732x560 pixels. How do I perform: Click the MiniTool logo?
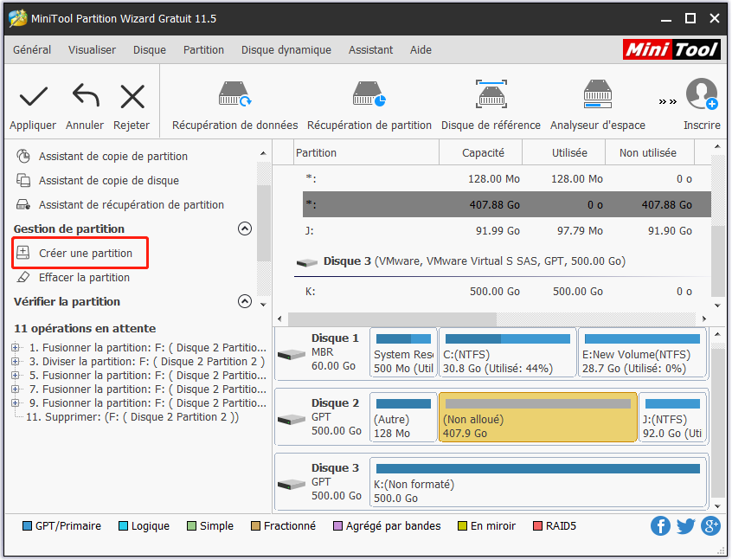click(x=671, y=49)
